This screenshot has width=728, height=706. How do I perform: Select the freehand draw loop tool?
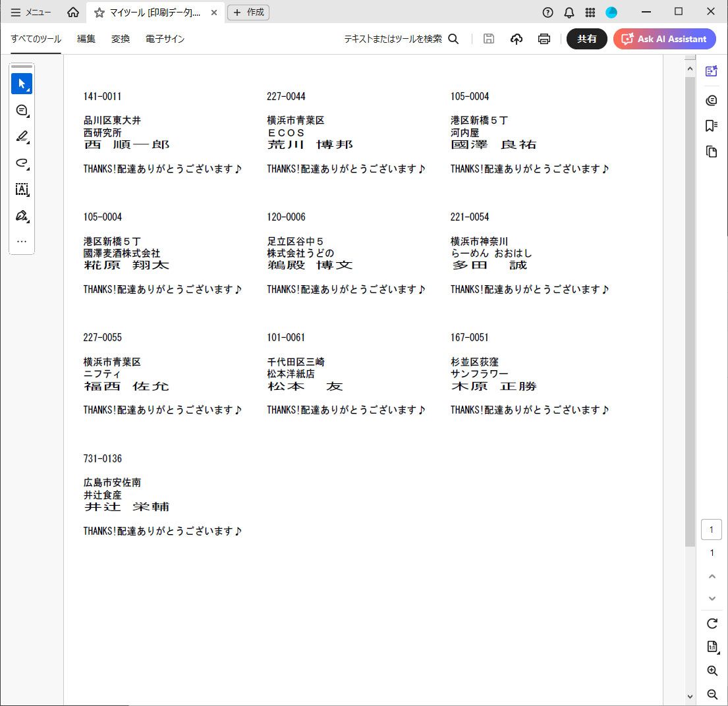point(22,163)
